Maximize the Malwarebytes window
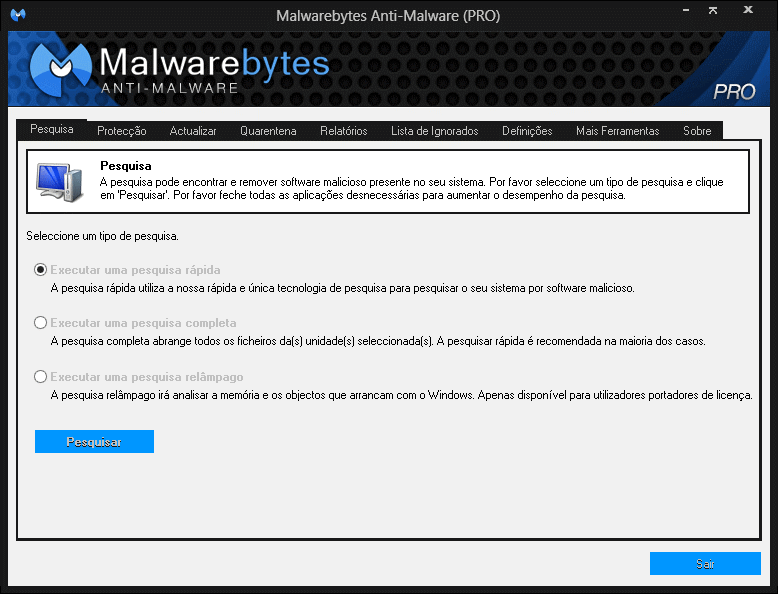Viewport: 778px width, 594px height. pyautogui.click(x=713, y=14)
